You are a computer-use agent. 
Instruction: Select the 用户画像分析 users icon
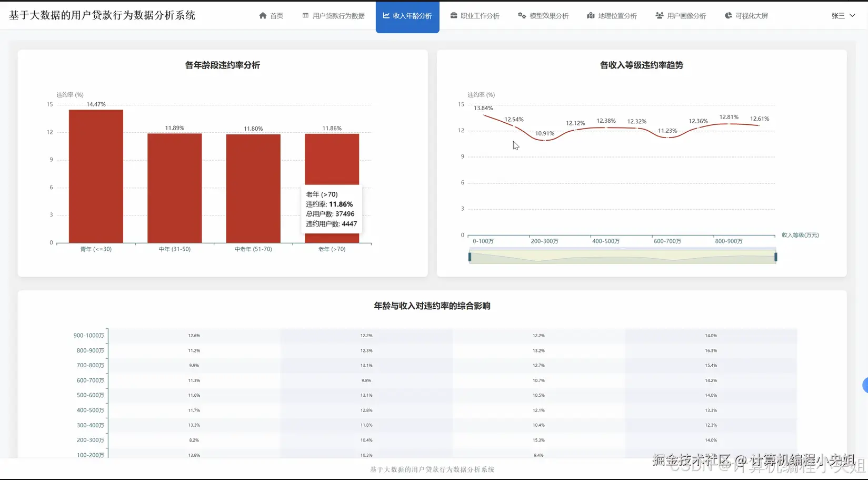point(660,15)
